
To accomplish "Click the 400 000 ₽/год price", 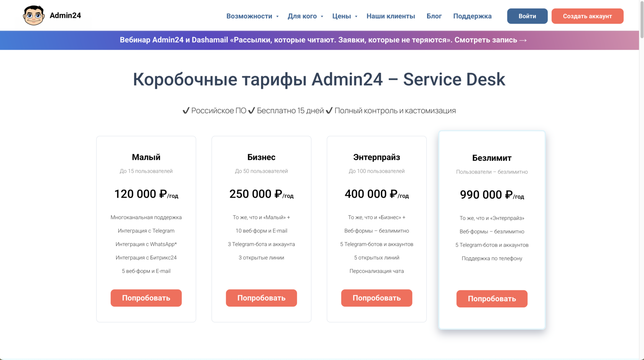I will 376,194.
